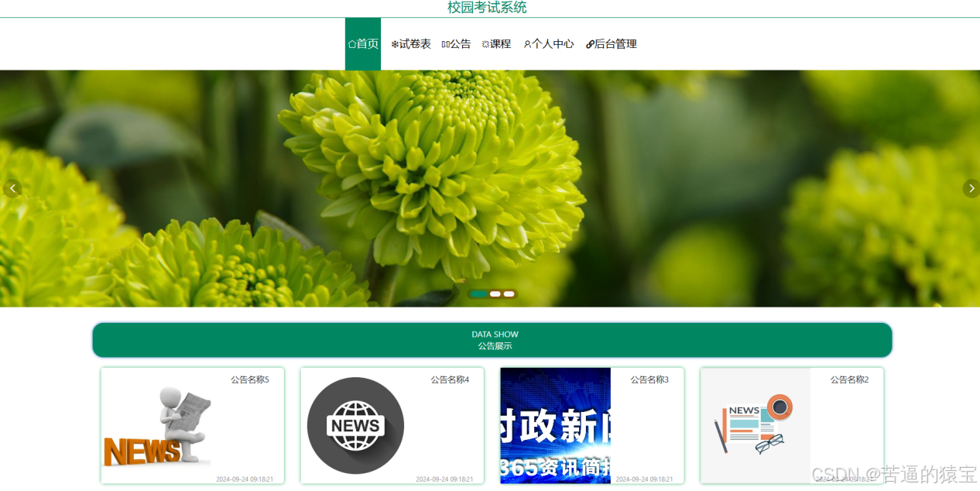The width and height of the screenshot is (980, 491).
Task: Open the 个人中心 personal center menu
Action: (549, 44)
